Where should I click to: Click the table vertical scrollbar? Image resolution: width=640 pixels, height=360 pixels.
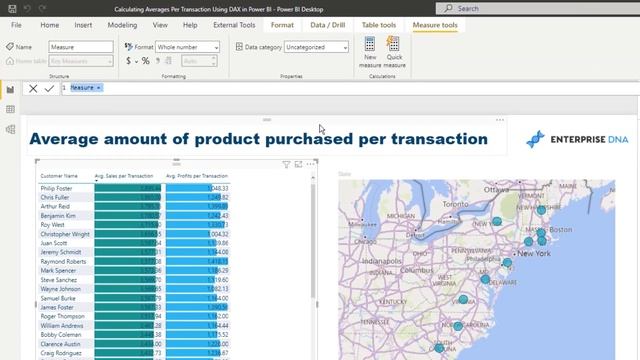click(x=313, y=241)
